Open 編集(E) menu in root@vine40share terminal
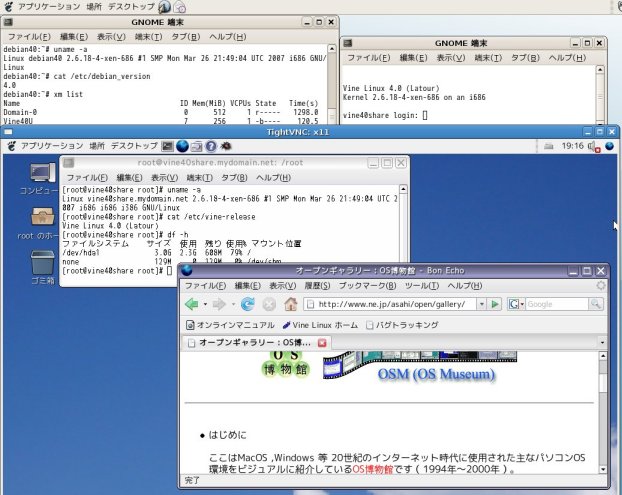The width and height of the screenshot is (622, 495). click(x=129, y=178)
